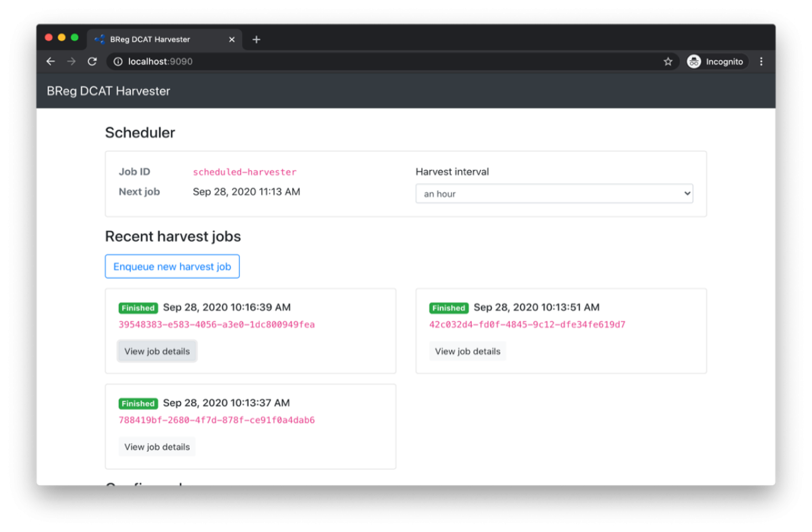Click the red close window button

(49, 38)
